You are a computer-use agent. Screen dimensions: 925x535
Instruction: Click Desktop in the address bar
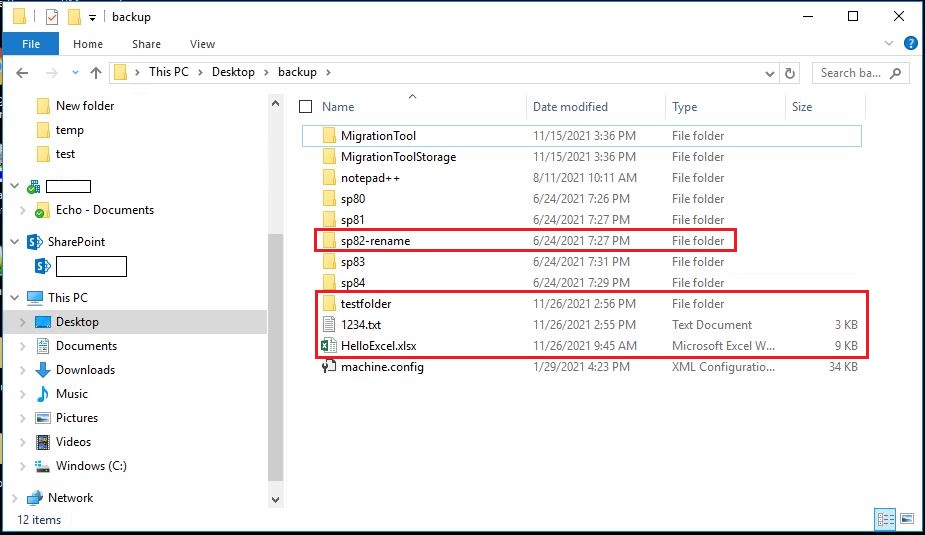point(233,72)
